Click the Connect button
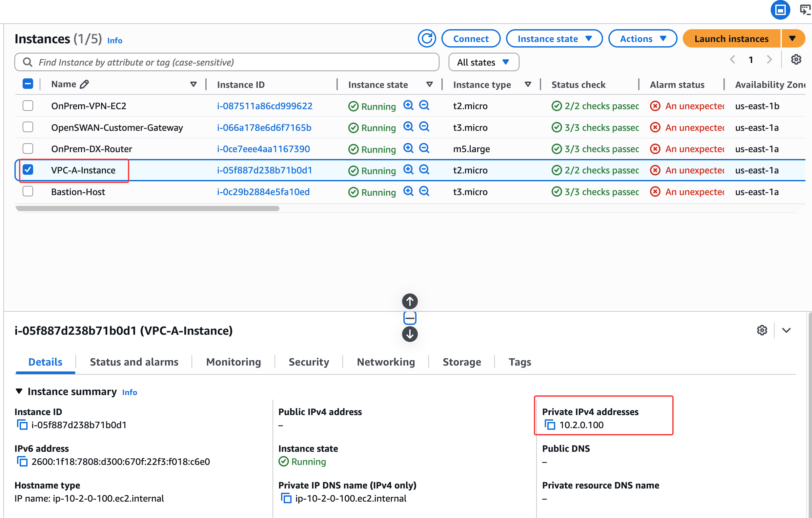This screenshot has height=518, width=812. 470,39
